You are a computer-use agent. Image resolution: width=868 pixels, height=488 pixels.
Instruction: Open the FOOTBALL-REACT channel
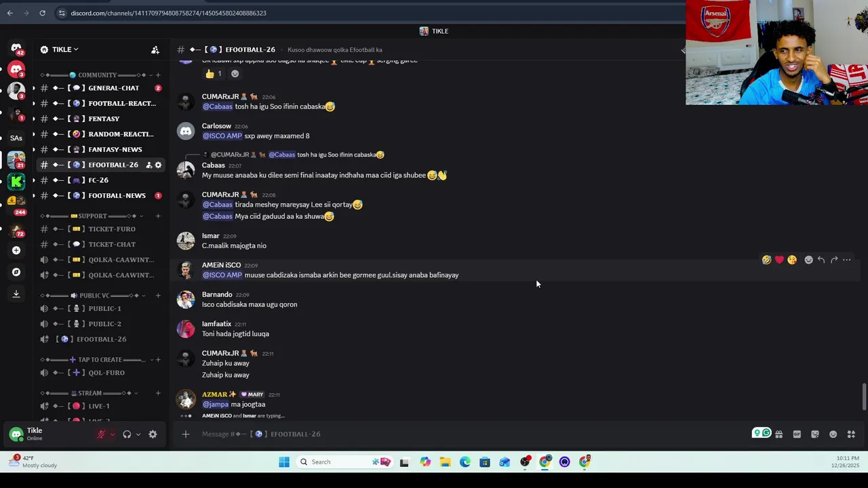100,104
